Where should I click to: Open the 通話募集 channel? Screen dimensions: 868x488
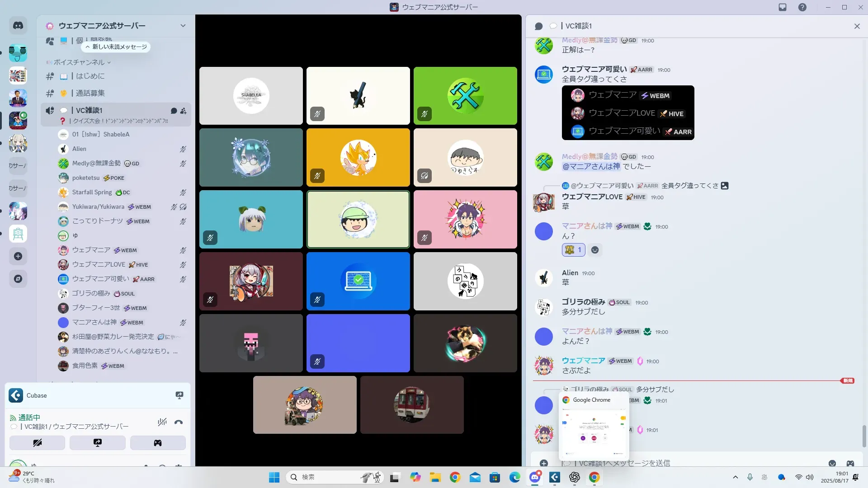(90, 93)
